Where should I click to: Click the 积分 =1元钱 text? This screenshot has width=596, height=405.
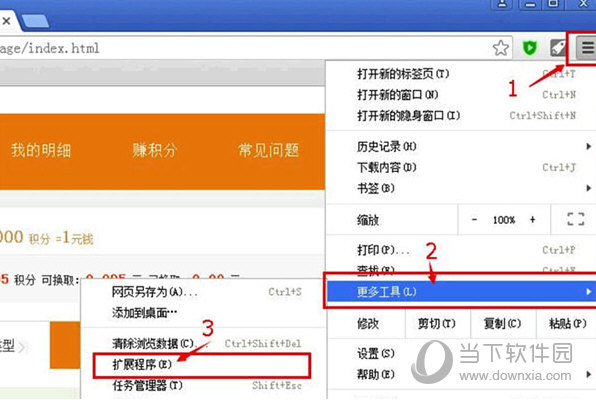(x=61, y=239)
